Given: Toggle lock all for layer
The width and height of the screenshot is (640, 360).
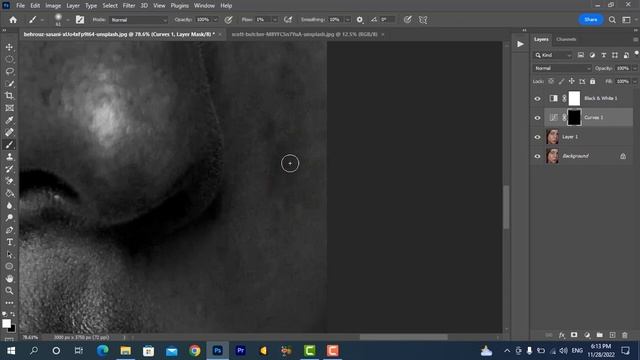Looking at the screenshot, I should [x=593, y=81].
